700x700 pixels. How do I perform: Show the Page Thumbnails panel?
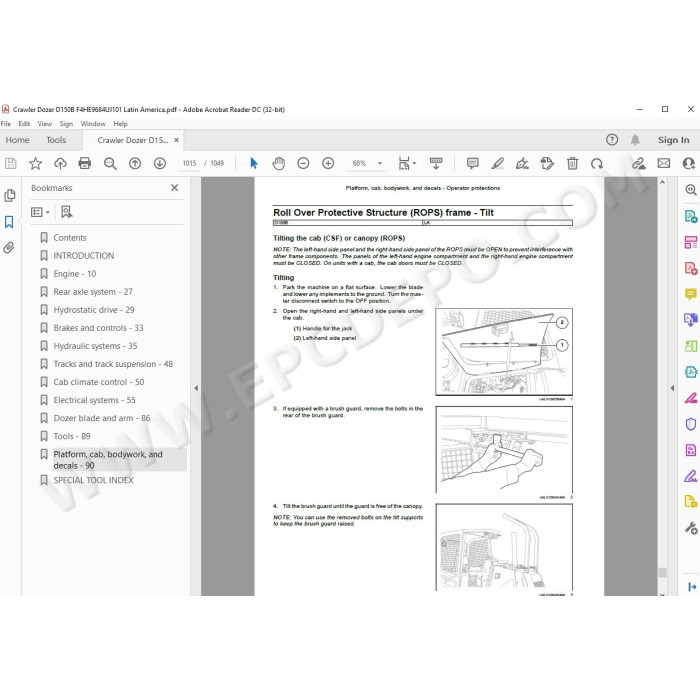(x=9, y=196)
